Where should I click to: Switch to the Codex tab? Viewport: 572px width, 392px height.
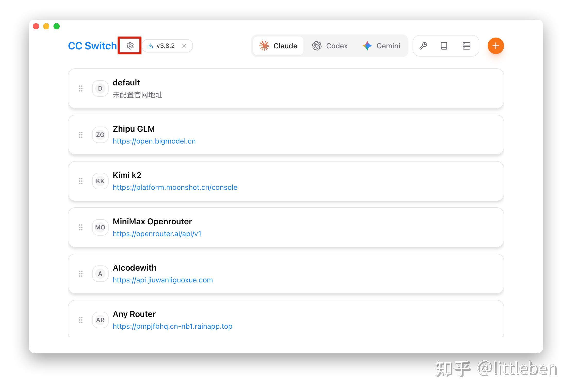(330, 46)
